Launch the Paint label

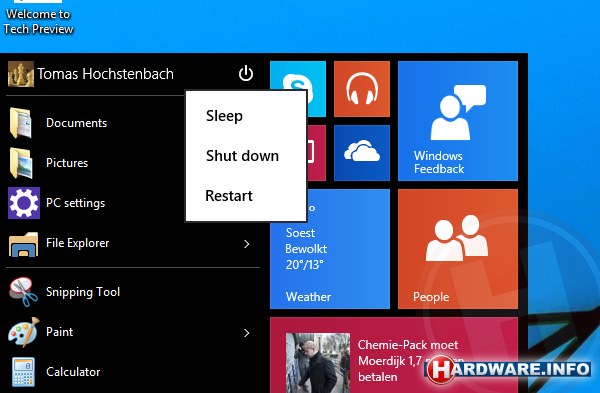tap(59, 332)
